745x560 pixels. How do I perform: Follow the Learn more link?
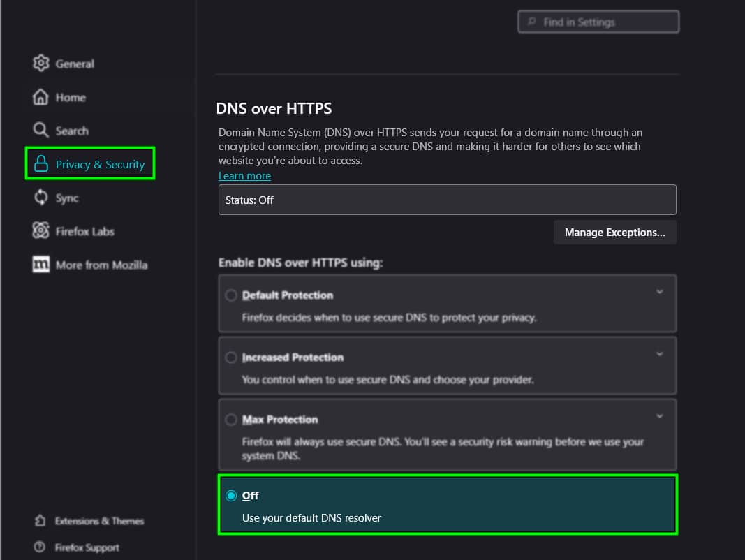[244, 176]
